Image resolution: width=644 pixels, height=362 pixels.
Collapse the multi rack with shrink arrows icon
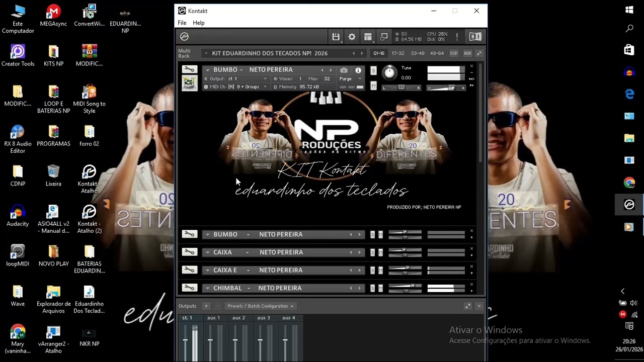tap(479, 53)
